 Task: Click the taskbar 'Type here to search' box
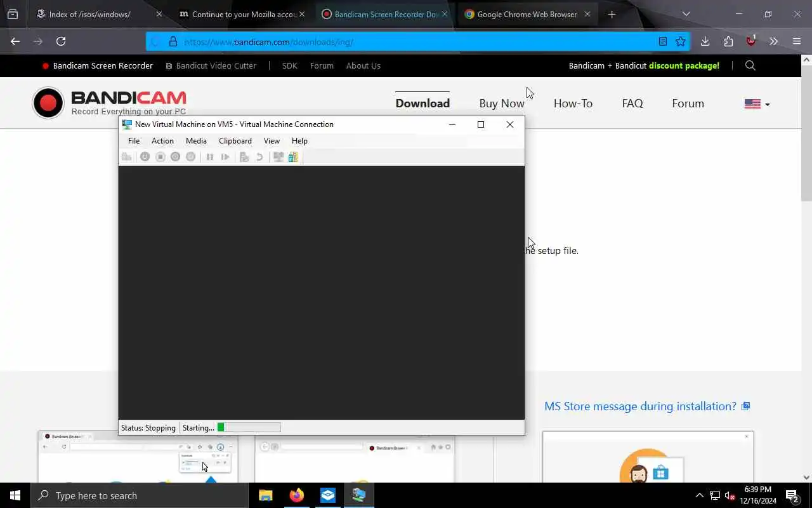click(x=140, y=495)
